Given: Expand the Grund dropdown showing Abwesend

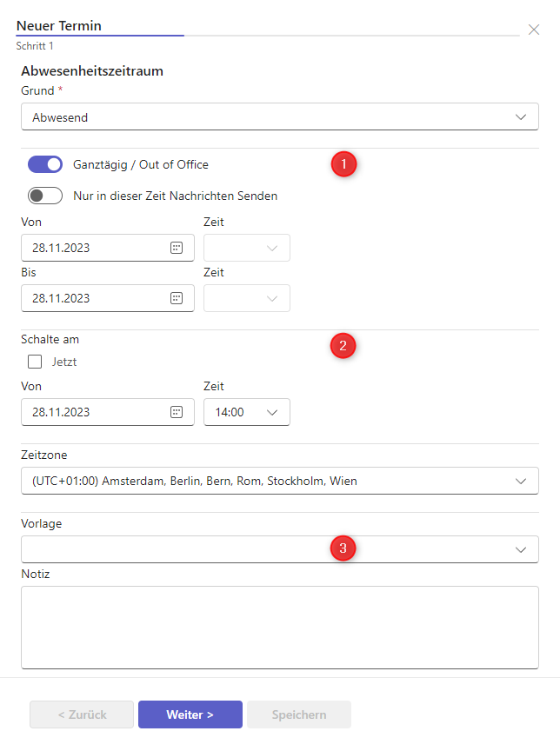Looking at the screenshot, I should pos(279,117).
